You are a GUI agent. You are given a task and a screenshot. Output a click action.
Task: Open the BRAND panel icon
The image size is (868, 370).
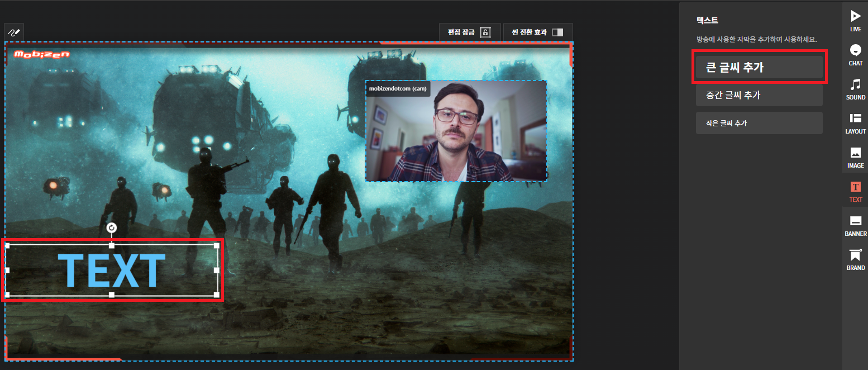tap(855, 259)
